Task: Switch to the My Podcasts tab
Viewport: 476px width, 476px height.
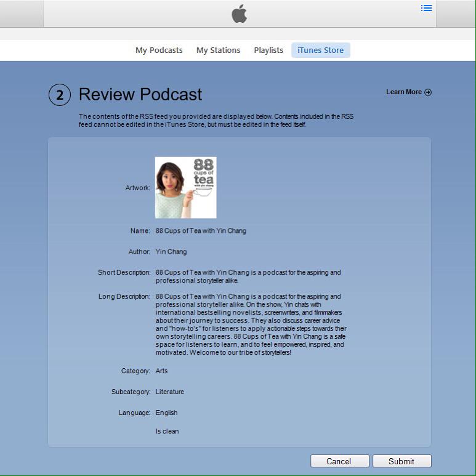Action: 159,50
